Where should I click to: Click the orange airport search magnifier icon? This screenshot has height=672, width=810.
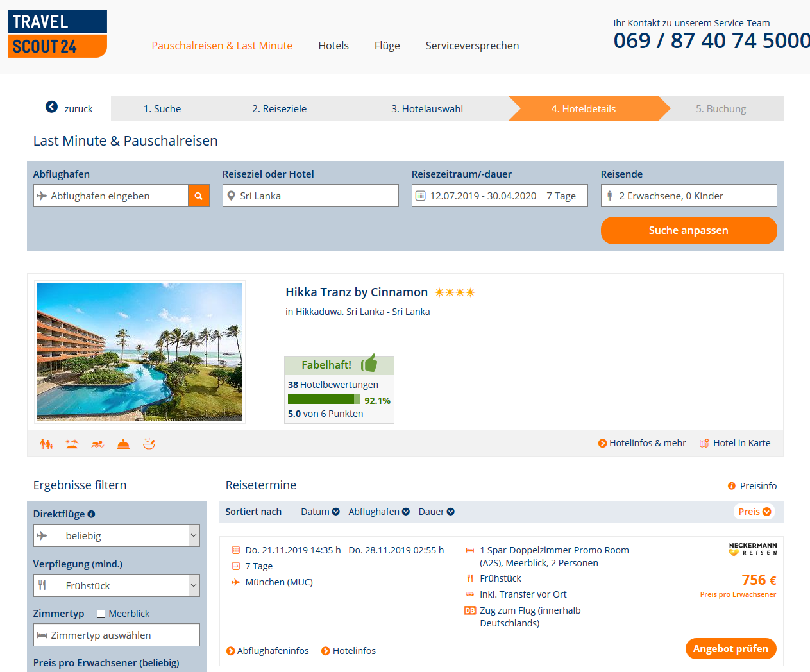[199, 196]
